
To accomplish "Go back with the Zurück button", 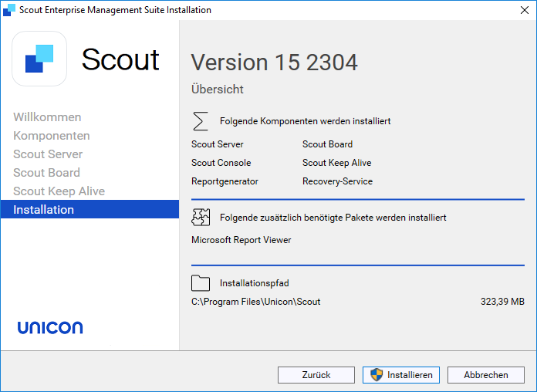I will pos(316,375).
